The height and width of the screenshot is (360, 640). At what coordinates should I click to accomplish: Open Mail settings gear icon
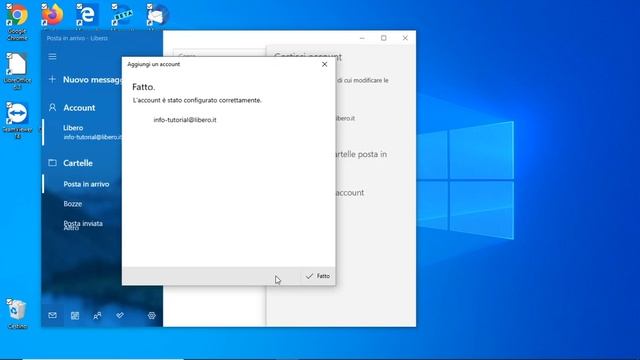(x=151, y=315)
